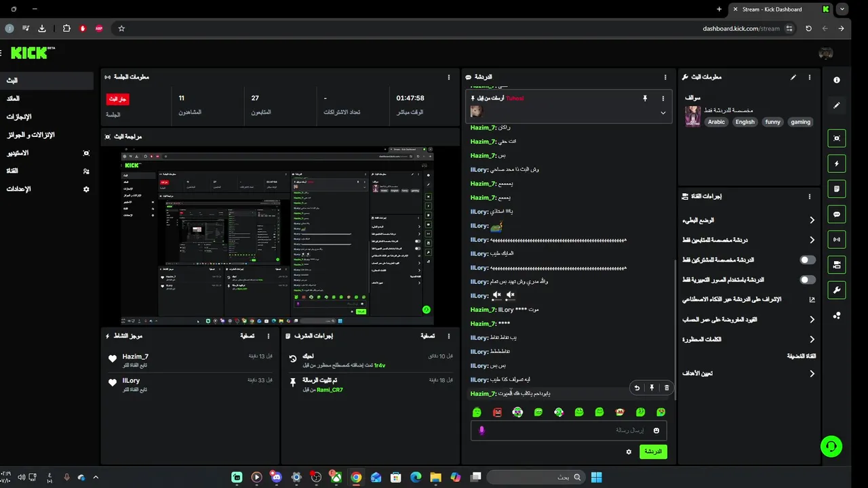Click the pencil icon in right rail
The width and height of the screenshot is (868, 488).
pyautogui.click(x=837, y=105)
